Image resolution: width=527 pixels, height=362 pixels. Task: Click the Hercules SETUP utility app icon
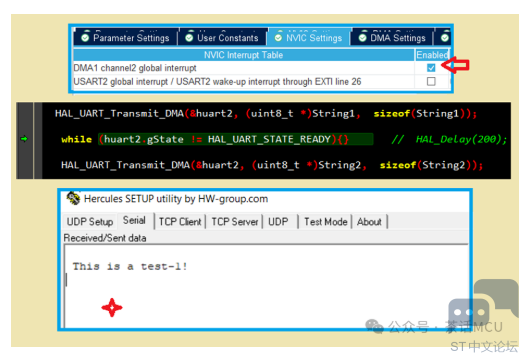pyautogui.click(x=73, y=198)
